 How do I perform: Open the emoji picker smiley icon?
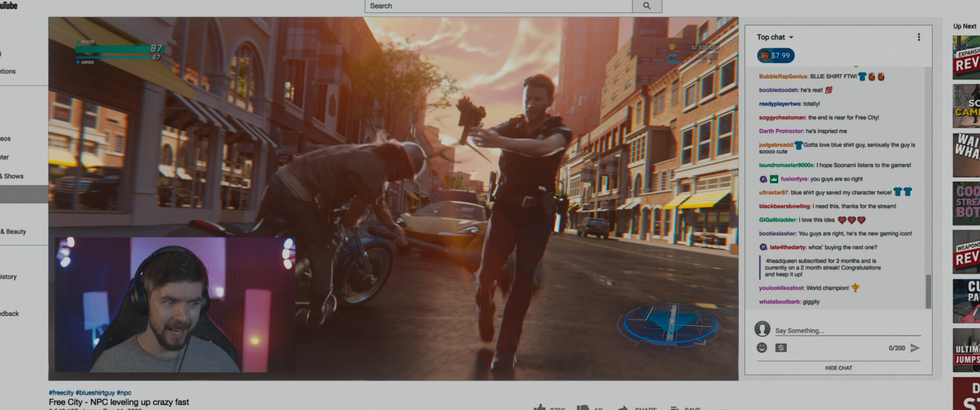(762, 348)
